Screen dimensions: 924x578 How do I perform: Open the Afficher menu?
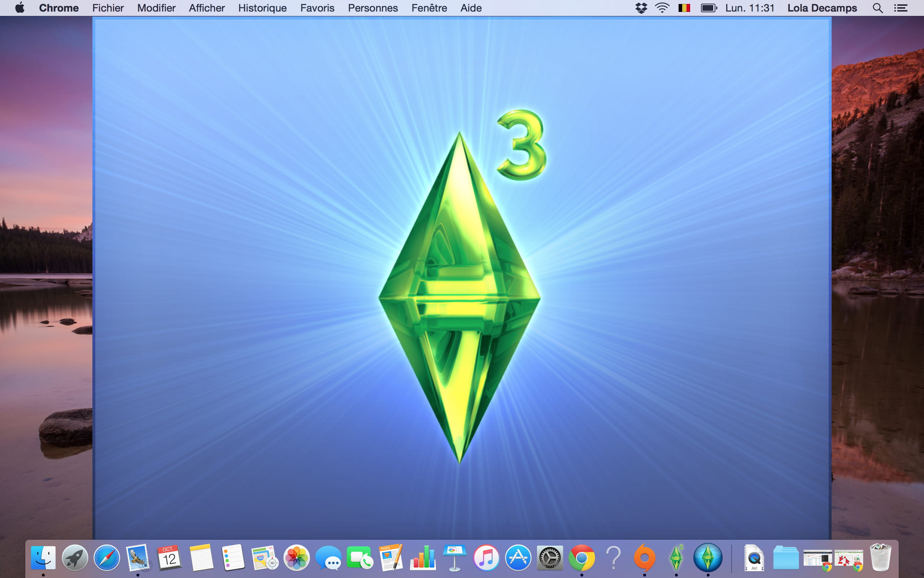point(206,8)
